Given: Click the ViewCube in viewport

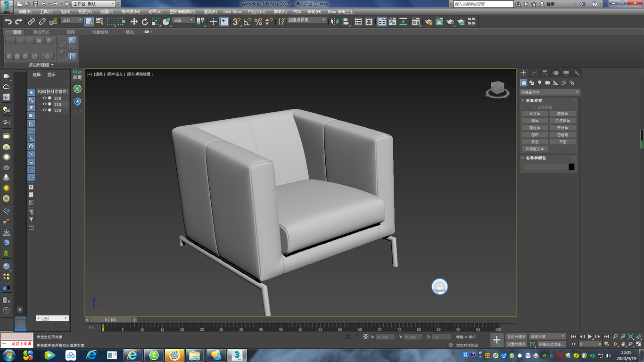Looking at the screenshot, I should 497,89.
